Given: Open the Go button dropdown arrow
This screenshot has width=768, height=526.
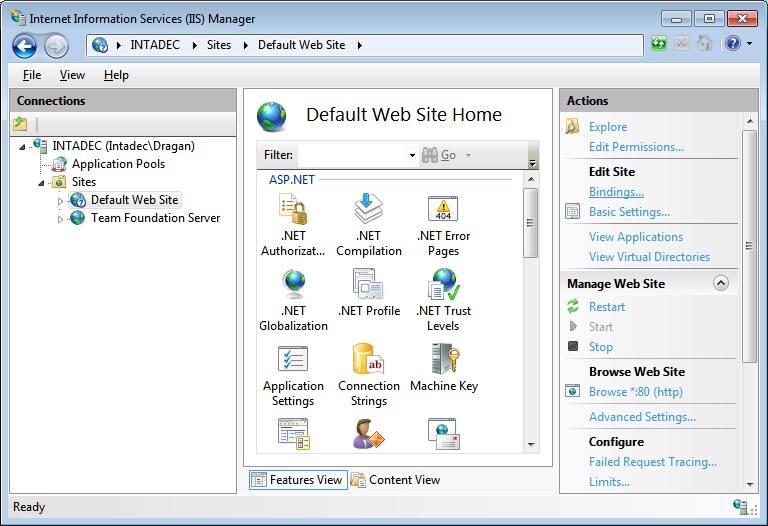Looking at the screenshot, I should point(468,155).
